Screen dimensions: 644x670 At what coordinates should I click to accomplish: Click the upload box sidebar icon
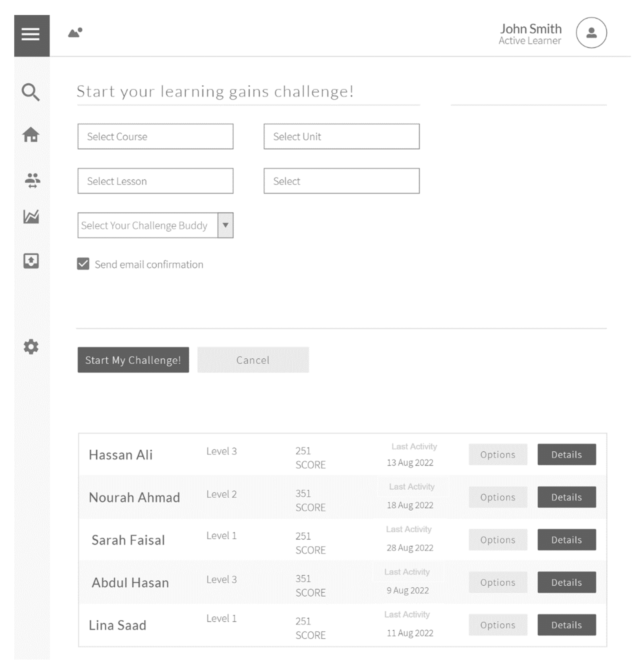[31, 261]
